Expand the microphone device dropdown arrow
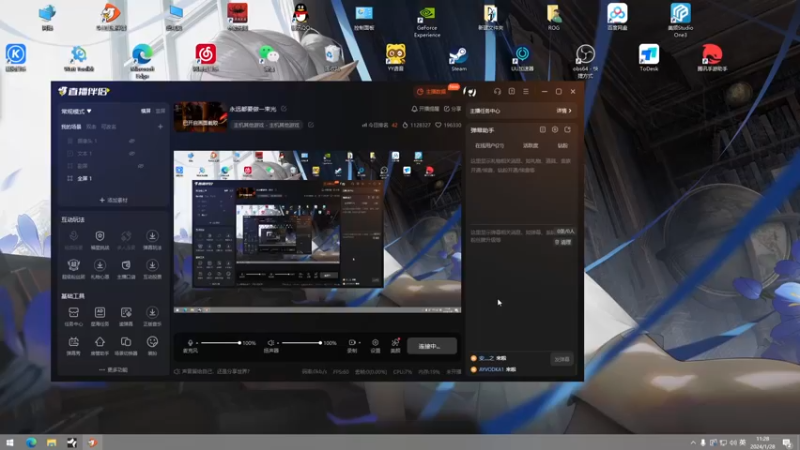 [197, 343]
